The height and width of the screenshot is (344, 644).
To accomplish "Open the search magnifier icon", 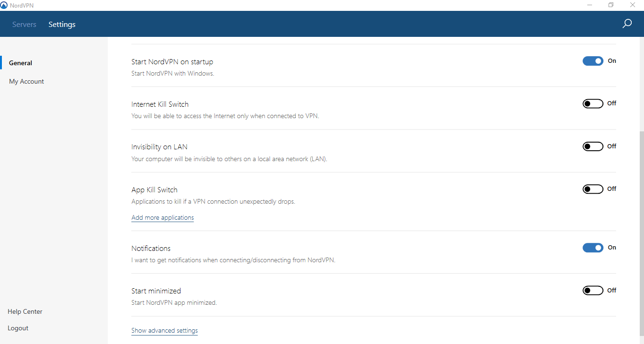I will point(627,24).
